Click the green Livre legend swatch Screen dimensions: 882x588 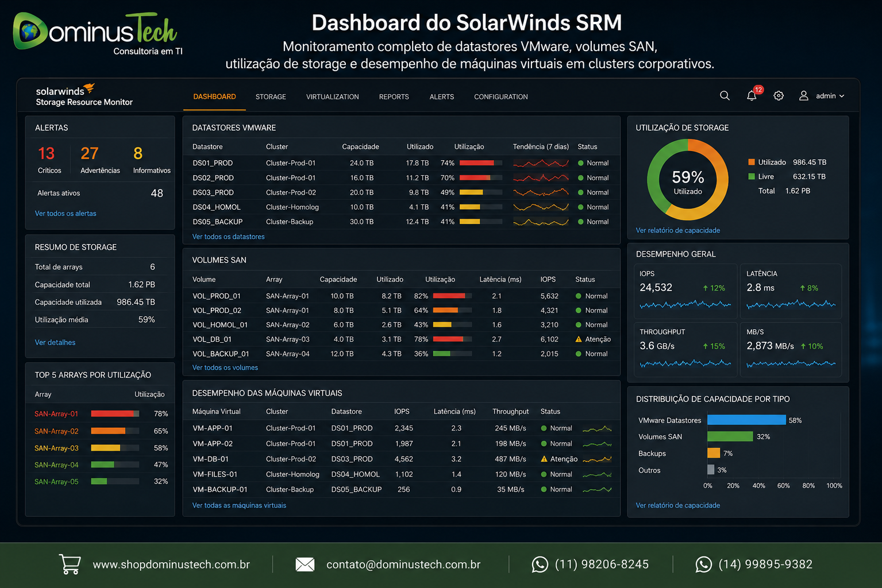[752, 176]
